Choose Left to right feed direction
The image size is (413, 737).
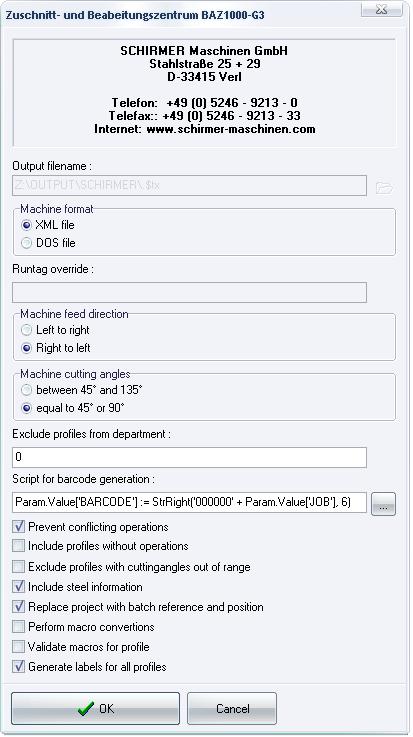(27, 330)
